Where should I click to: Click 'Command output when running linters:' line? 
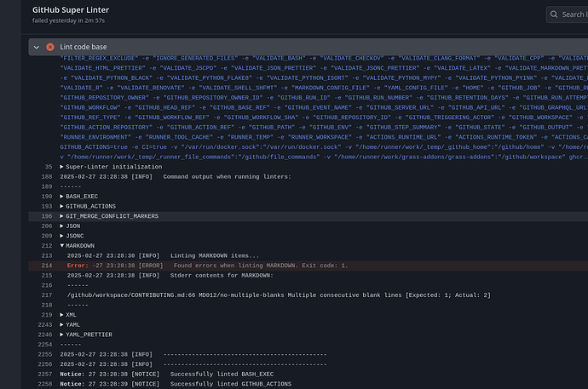click(x=176, y=177)
